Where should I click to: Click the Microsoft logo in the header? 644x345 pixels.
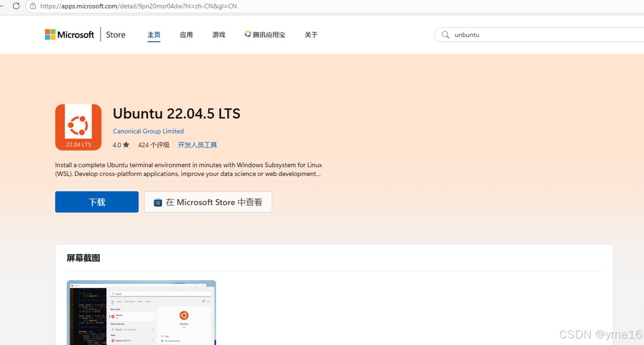69,34
